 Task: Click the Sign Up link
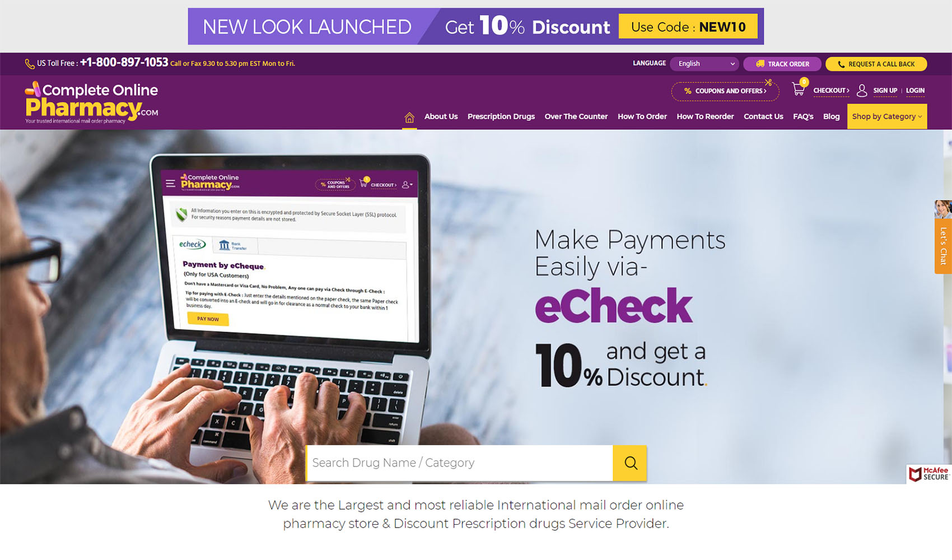point(885,91)
